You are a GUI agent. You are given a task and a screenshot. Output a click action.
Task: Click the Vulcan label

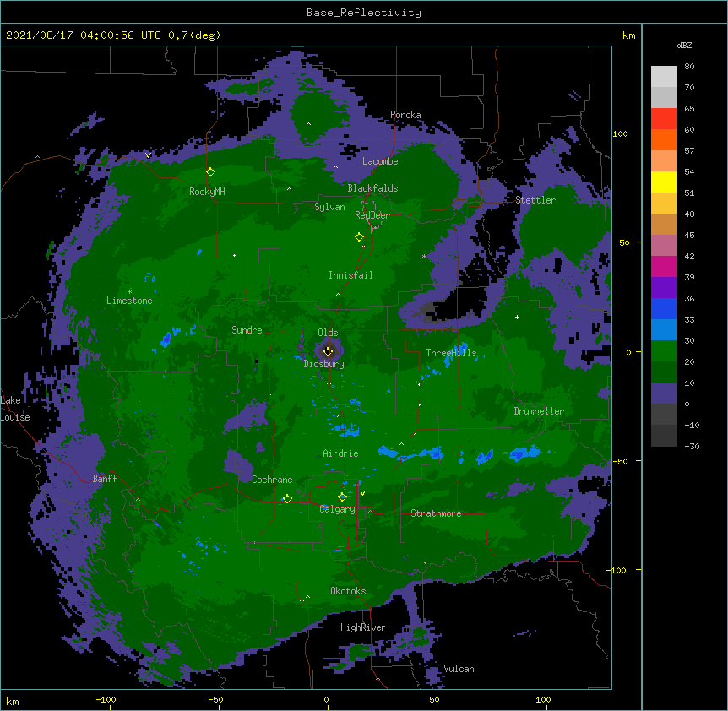459,669
